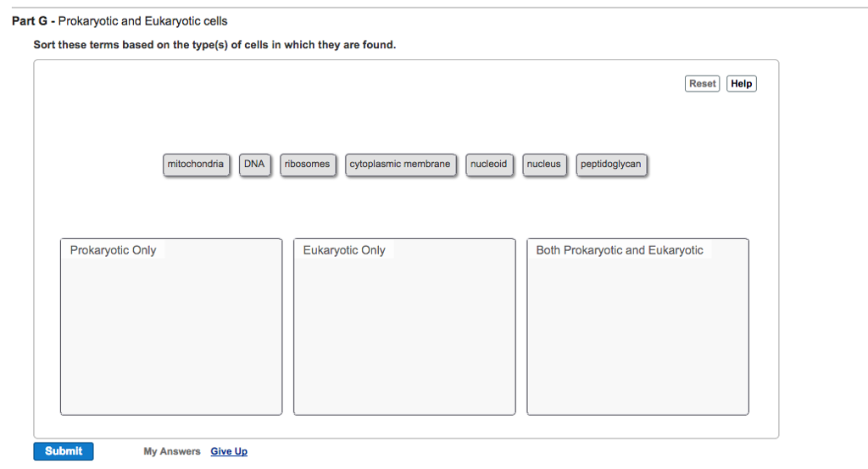The width and height of the screenshot is (868, 469).
Task: View My Answers
Action: [172, 452]
